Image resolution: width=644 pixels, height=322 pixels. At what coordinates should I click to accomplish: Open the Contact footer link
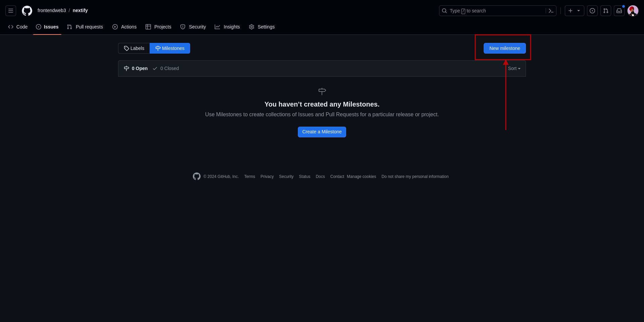coord(337,177)
